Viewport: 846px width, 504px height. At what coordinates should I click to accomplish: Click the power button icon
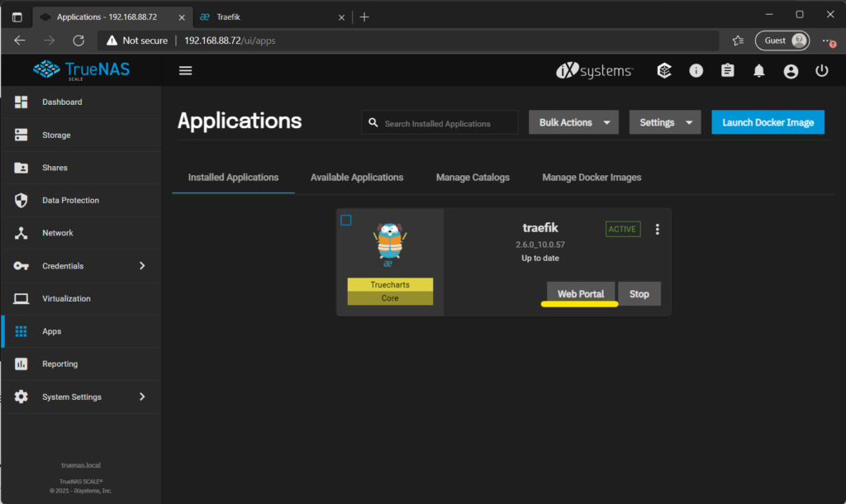click(821, 71)
